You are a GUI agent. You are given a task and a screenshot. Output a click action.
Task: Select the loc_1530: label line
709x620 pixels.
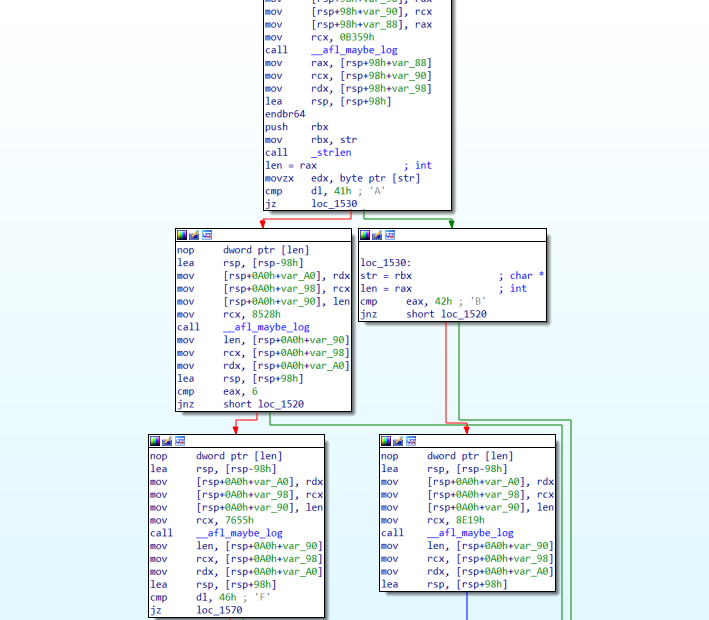click(x=387, y=262)
